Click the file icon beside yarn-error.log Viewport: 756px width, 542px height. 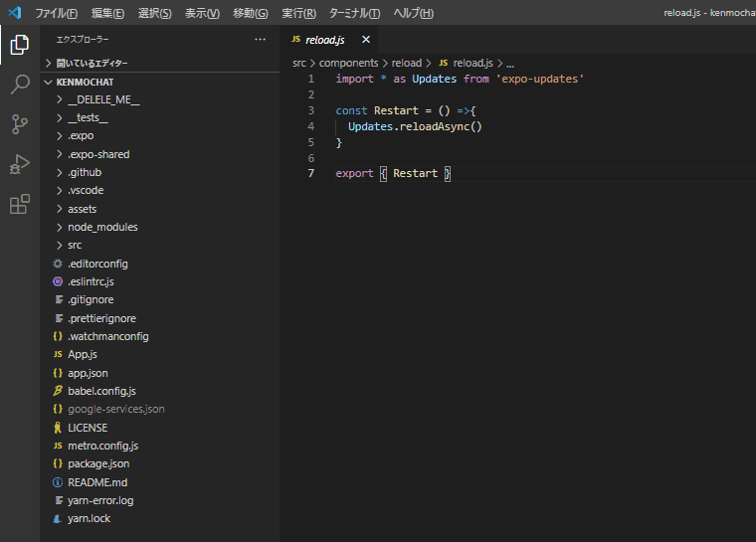tap(59, 500)
